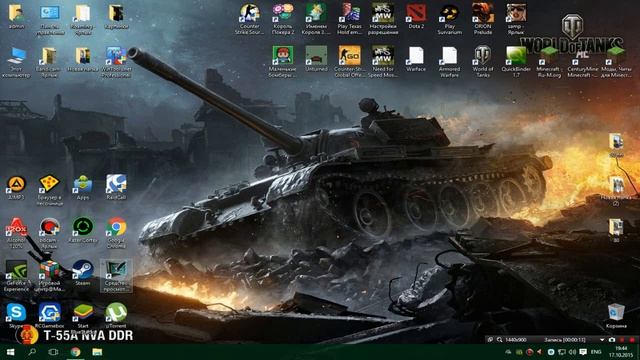Open the Apps shortcut icon

click(83, 187)
